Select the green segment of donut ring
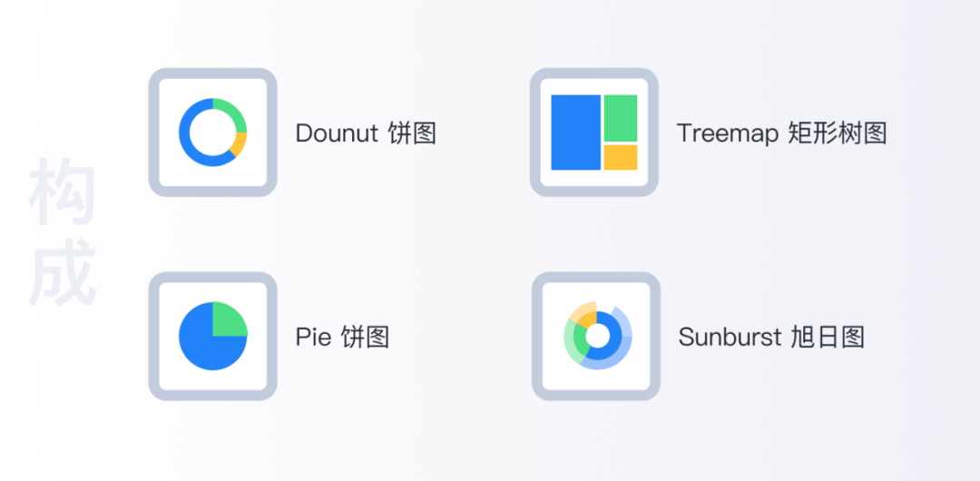 pos(232,113)
